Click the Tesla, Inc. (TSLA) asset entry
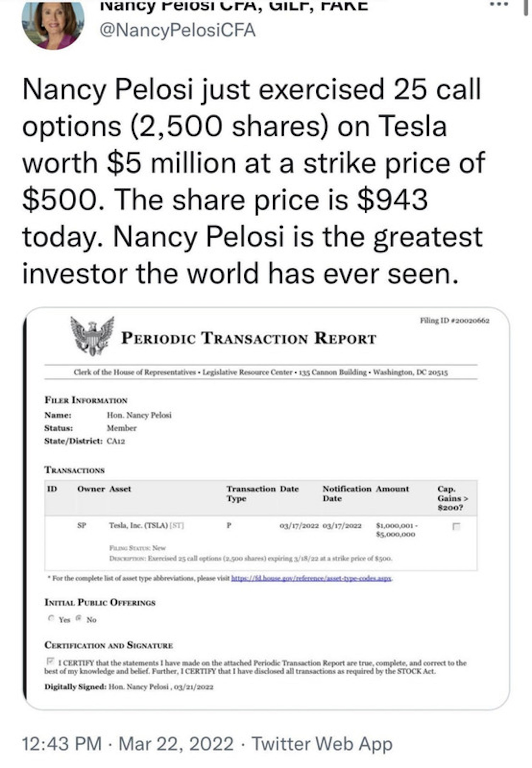The width and height of the screenshot is (532, 768). tap(138, 525)
